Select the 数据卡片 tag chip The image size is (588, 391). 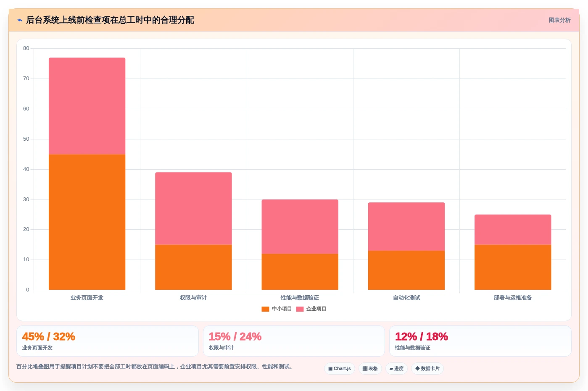(427, 369)
